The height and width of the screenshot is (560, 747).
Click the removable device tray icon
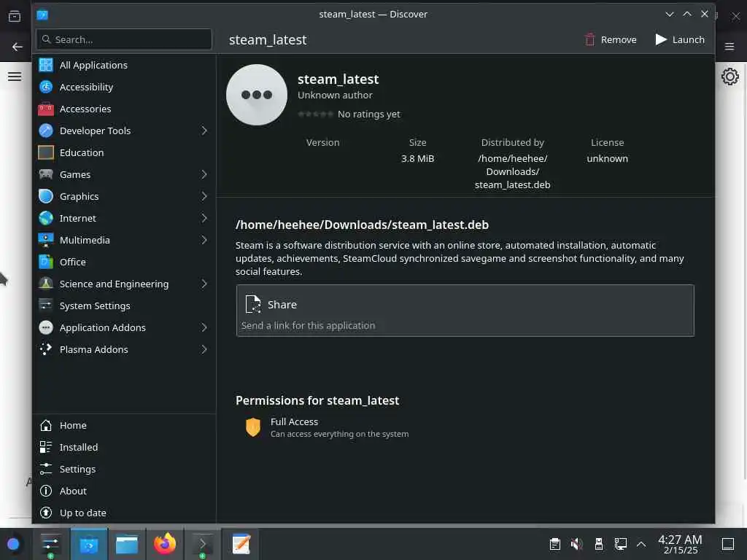[599, 544]
